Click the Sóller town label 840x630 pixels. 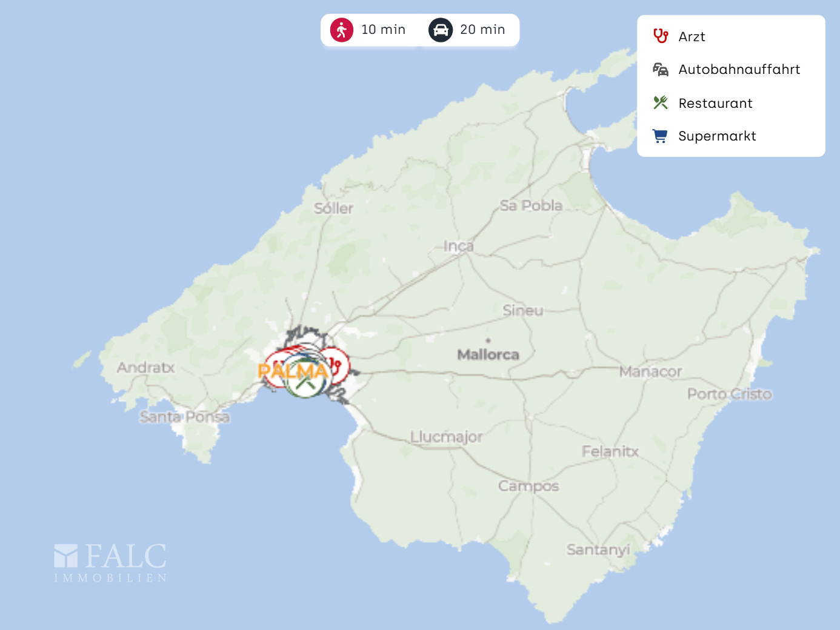[333, 208]
